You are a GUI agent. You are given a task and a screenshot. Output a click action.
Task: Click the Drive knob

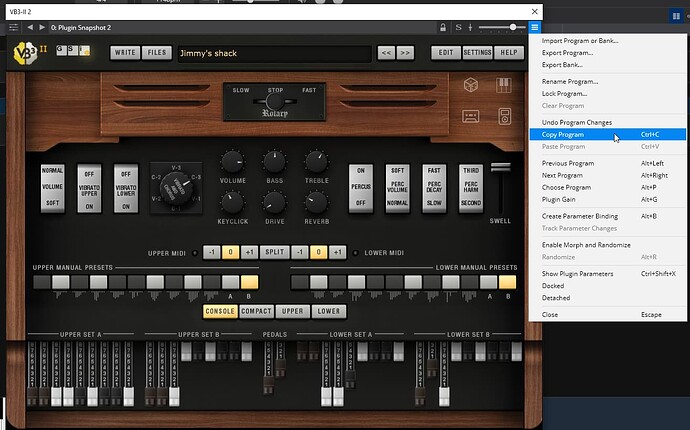coord(275,202)
